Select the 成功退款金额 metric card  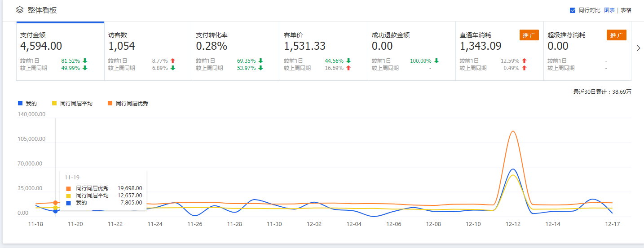click(411, 51)
